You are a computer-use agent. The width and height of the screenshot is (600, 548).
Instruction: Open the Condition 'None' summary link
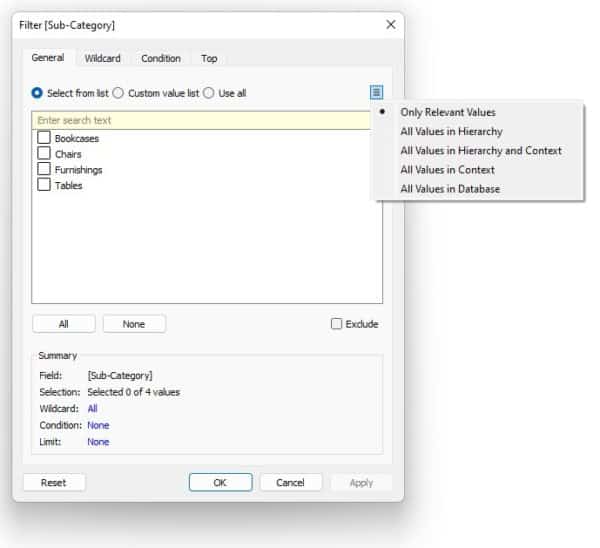[x=98, y=425]
